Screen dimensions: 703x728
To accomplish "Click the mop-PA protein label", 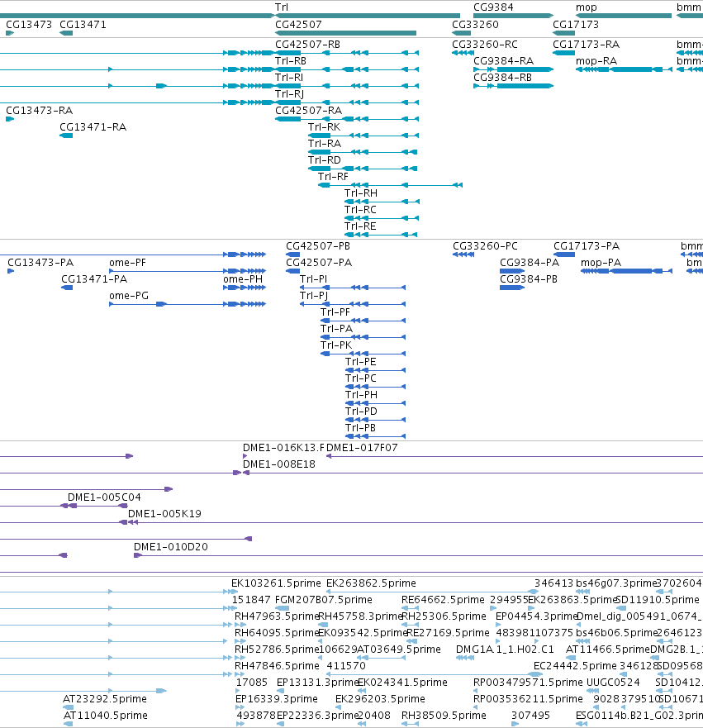I will pos(601,262).
